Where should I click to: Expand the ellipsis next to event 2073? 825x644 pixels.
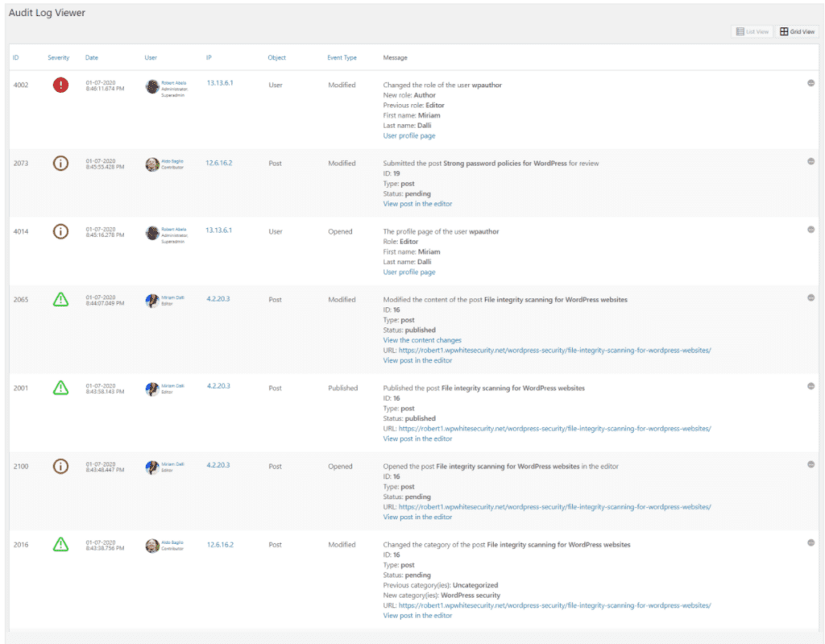click(811, 160)
